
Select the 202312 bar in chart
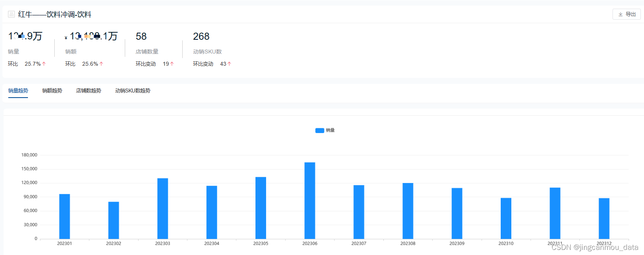[604, 218]
